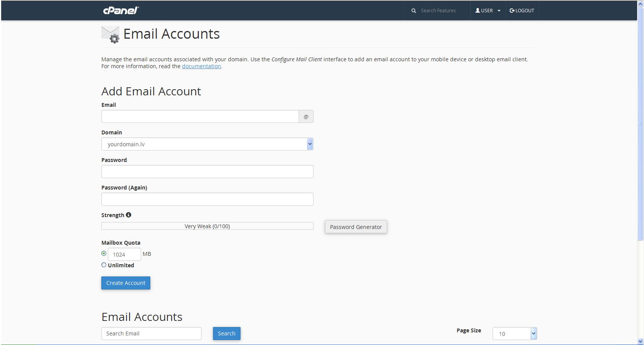The image size is (644, 345).
Task: Click the cPanel logo
Action: [x=121, y=10]
